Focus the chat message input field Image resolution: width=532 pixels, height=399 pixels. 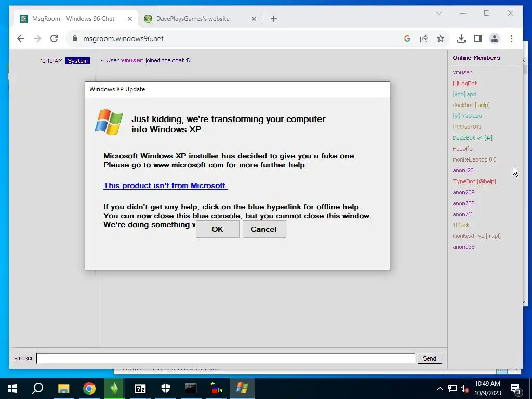tap(225, 358)
